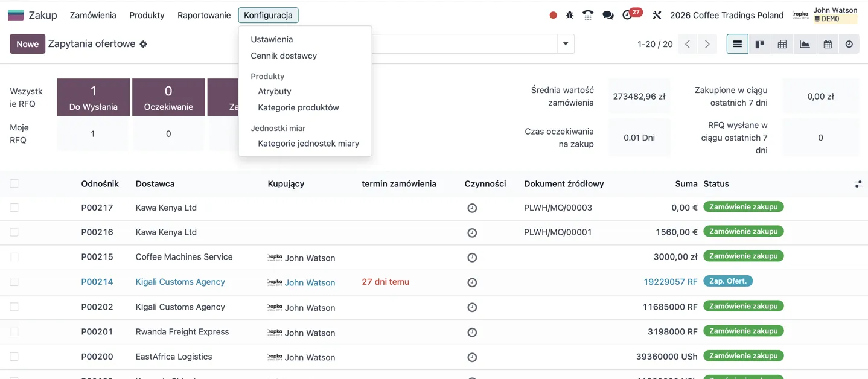The height and width of the screenshot is (379, 868).
Task: Click the crossed tools icon in navbar
Action: tap(657, 15)
